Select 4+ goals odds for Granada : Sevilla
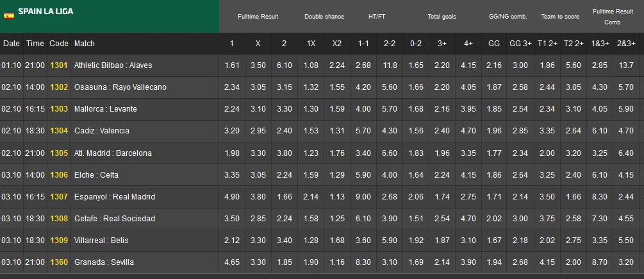Viewport: 644px width, 279px height. pyautogui.click(x=468, y=262)
